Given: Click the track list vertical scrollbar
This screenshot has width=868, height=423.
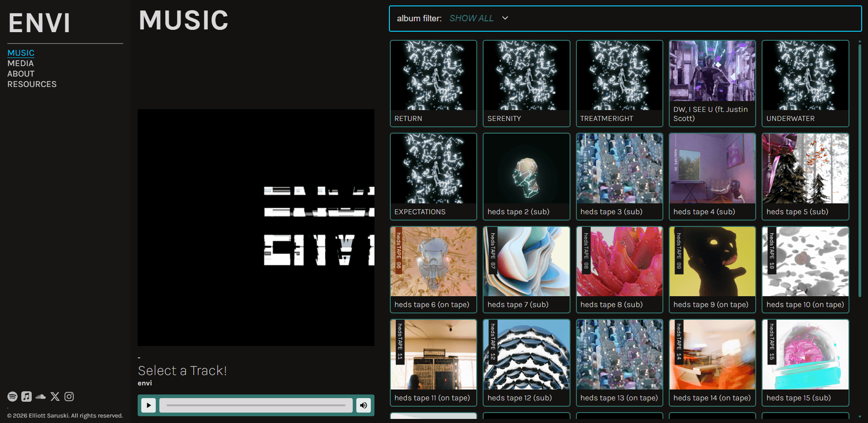Looking at the screenshot, I should click(x=859, y=170).
